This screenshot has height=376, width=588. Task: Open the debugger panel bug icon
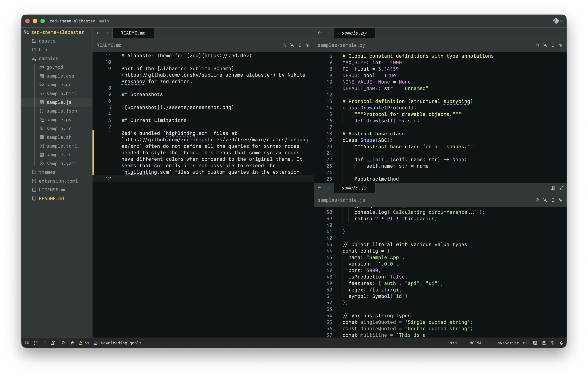[x=544, y=343]
